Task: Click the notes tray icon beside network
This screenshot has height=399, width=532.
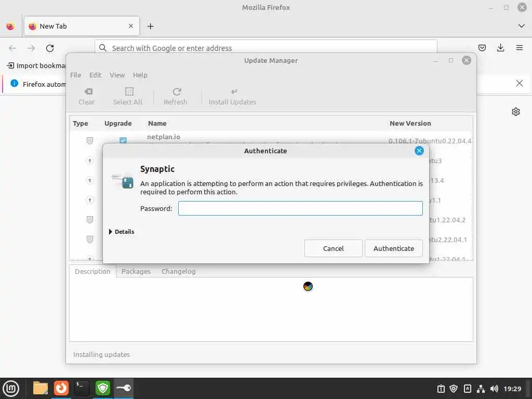Action: pos(467,389)
